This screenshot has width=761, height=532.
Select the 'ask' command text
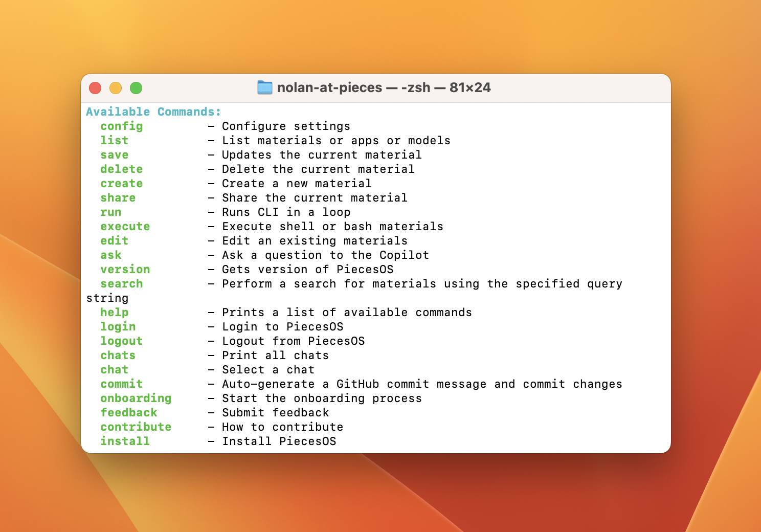[111, 255]
